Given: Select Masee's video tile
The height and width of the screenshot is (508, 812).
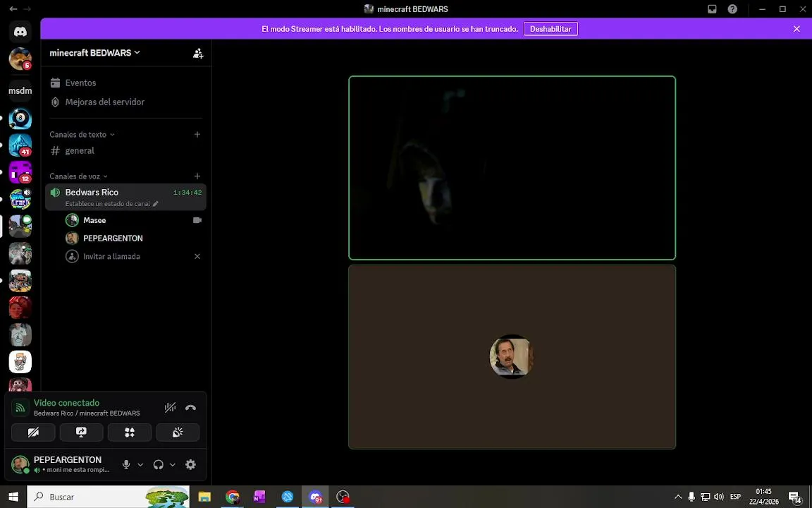Looking at the screenshot, I should tap(512, 168).
